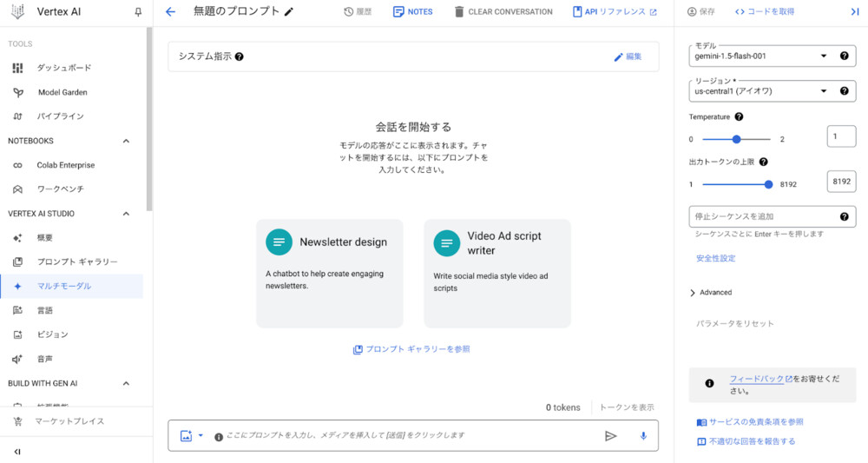
Task: Click feedback info icon
Action: pos(709,383)
